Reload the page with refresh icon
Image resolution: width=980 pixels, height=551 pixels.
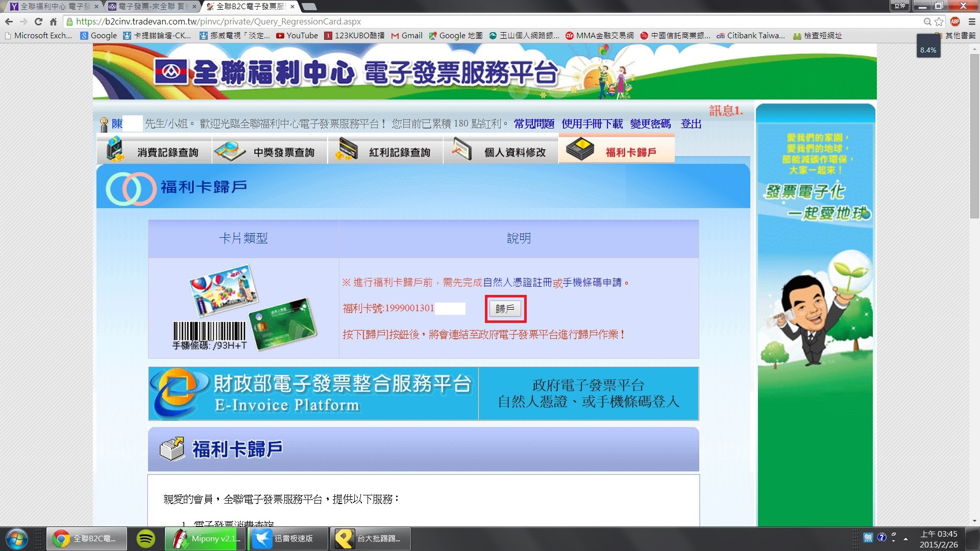38,21
